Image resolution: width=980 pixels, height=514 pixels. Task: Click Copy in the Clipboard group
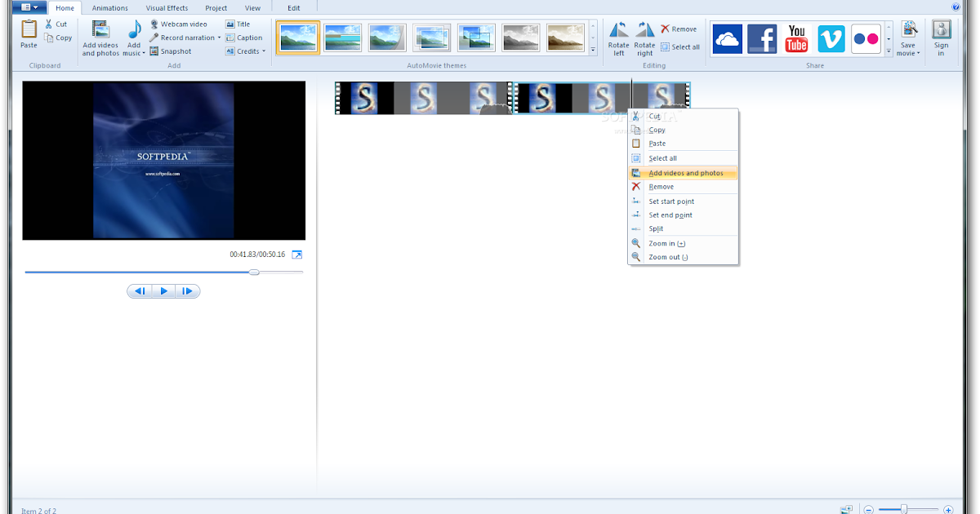[58, 38]
